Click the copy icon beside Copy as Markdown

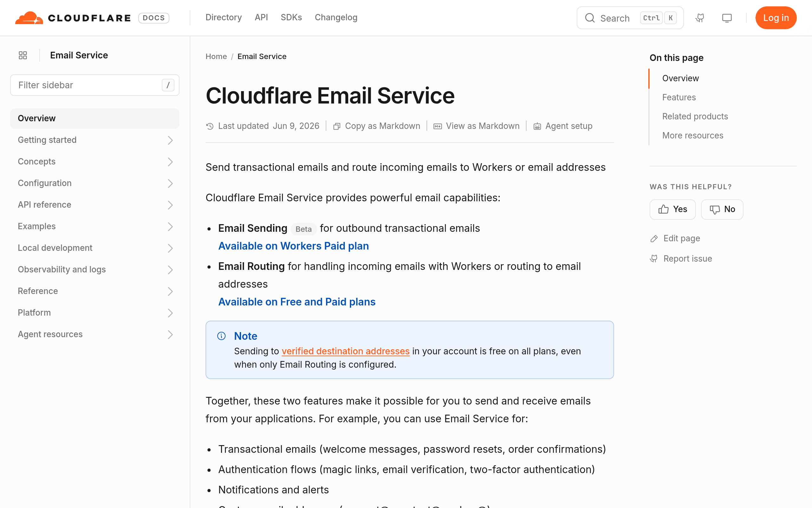(337, 126)
